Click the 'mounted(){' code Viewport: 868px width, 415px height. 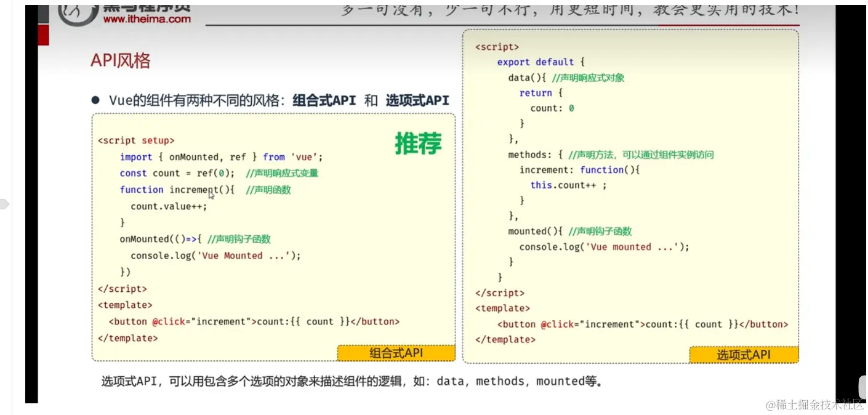click(x=536, y=232)
